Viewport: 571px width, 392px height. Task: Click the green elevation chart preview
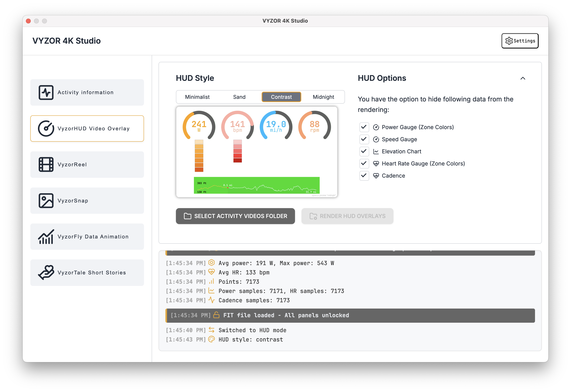pyautogui.click(x=257, y=185)
